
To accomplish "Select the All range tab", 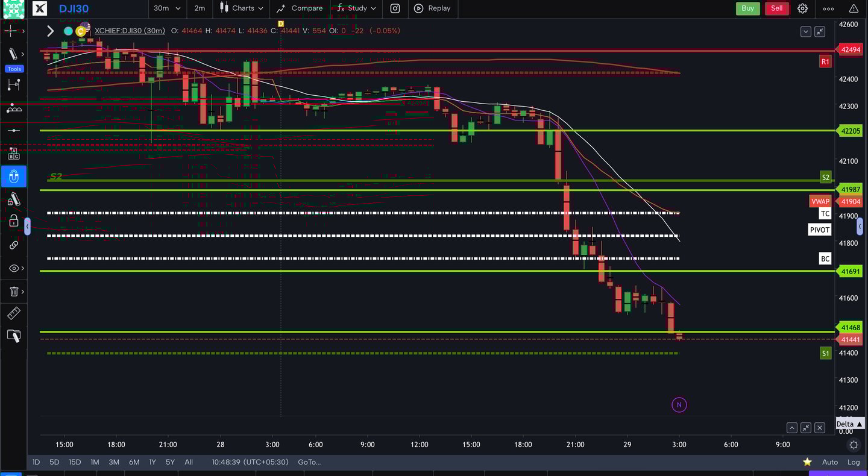I will coord(189,462).
